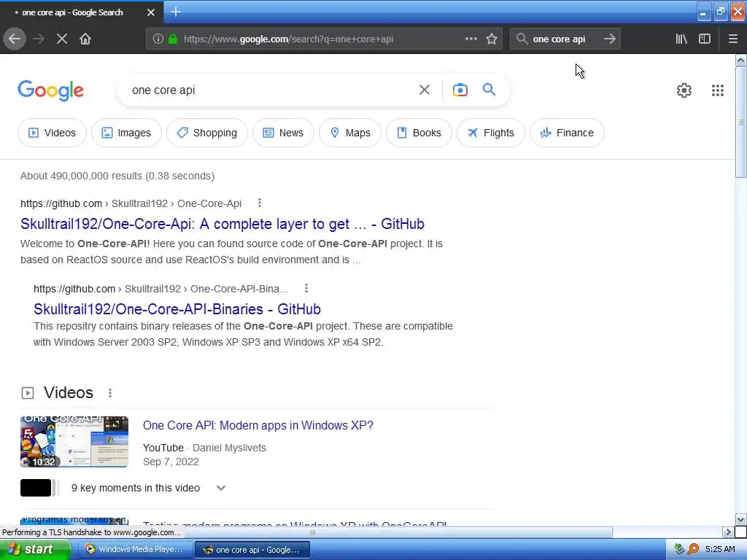This screenshot has height=560, width=747.
Task: Expand 9 key moments in this video
Action: 220,488
